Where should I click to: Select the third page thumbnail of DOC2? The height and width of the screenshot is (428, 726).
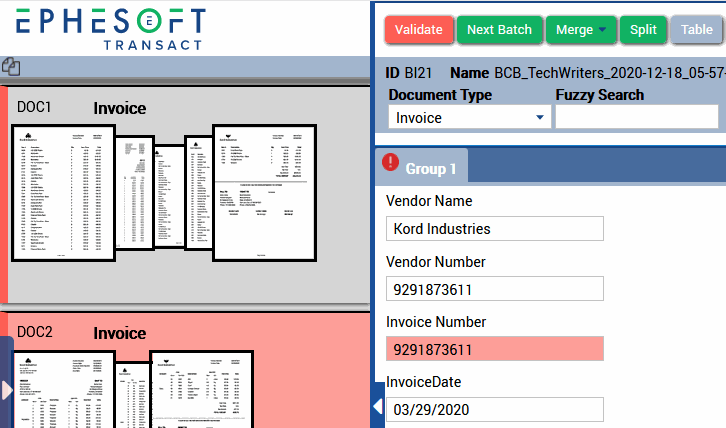tap(201, 389)
